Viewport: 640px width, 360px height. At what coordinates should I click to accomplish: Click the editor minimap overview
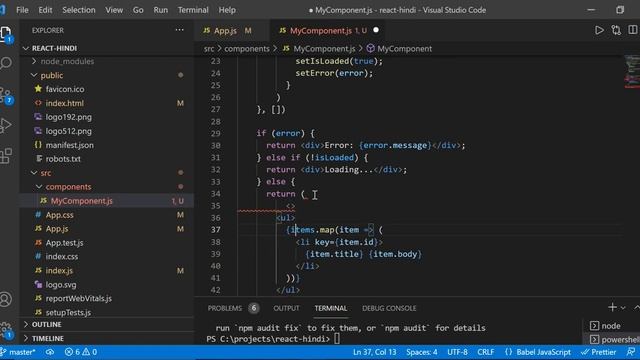coord(631,72)
